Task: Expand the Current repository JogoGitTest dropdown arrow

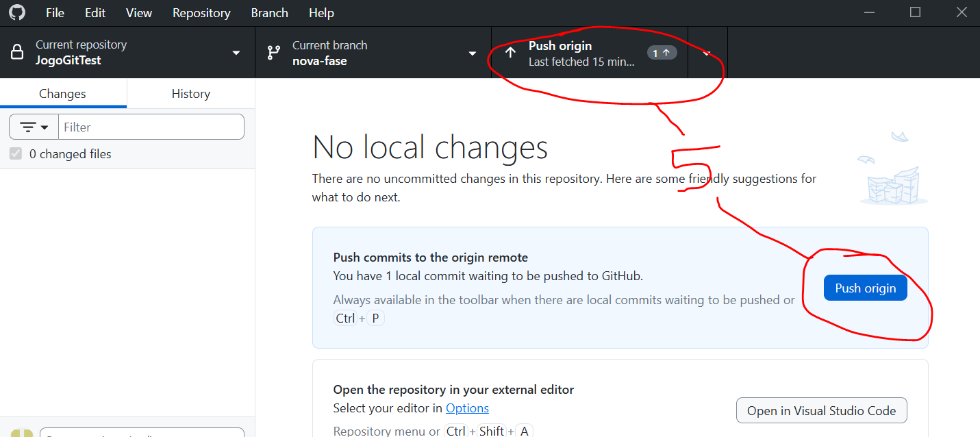Action: click(236, 53)
